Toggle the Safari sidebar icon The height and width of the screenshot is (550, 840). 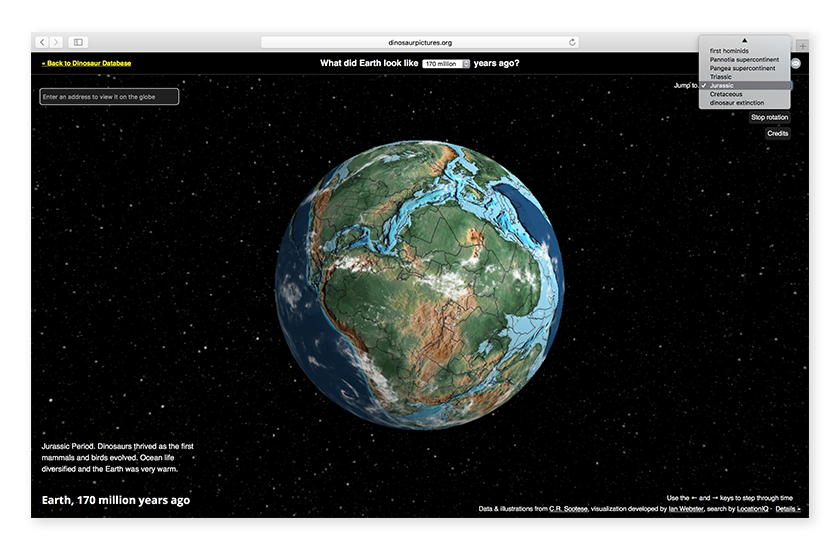pyautogui.click(x=78, y=42)
